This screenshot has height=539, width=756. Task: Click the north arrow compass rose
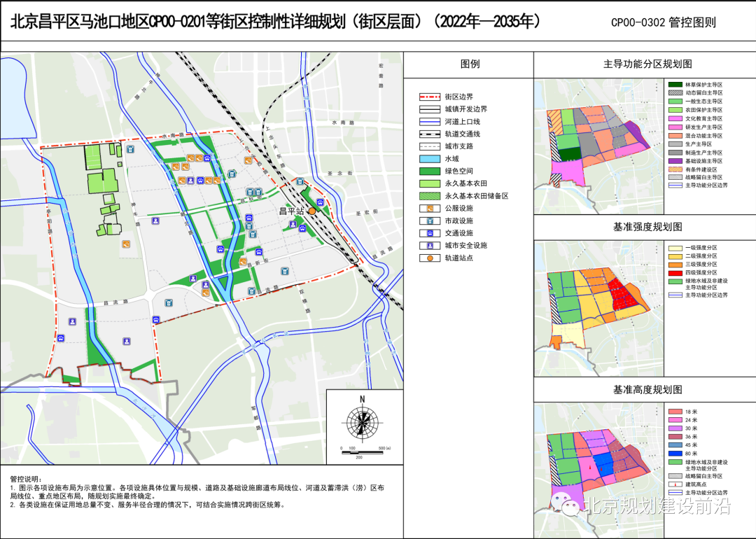362,421
